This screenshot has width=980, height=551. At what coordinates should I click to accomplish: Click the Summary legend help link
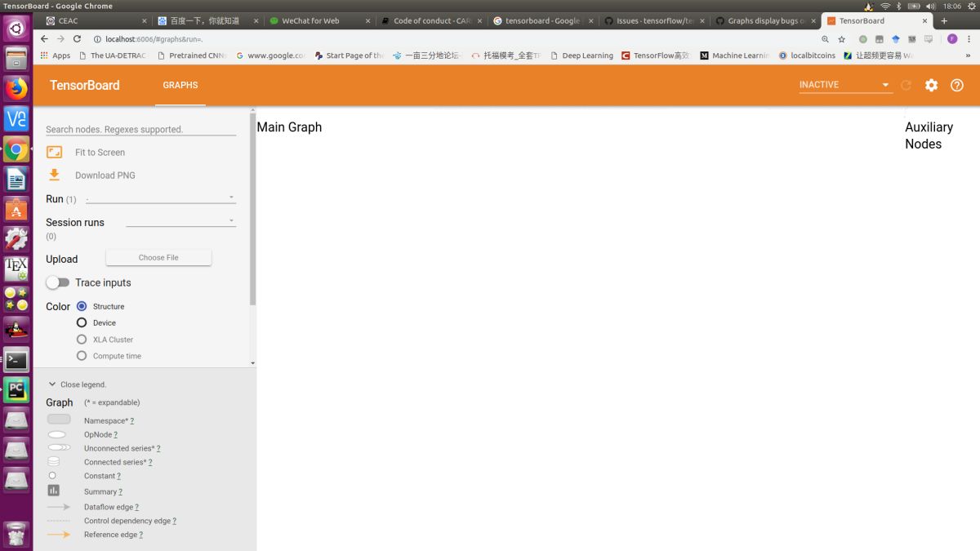[x=120, y=492]
